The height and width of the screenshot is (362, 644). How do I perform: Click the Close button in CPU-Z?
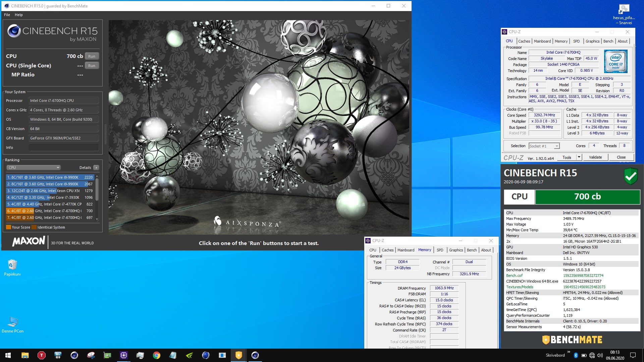[x=621, y=157]
